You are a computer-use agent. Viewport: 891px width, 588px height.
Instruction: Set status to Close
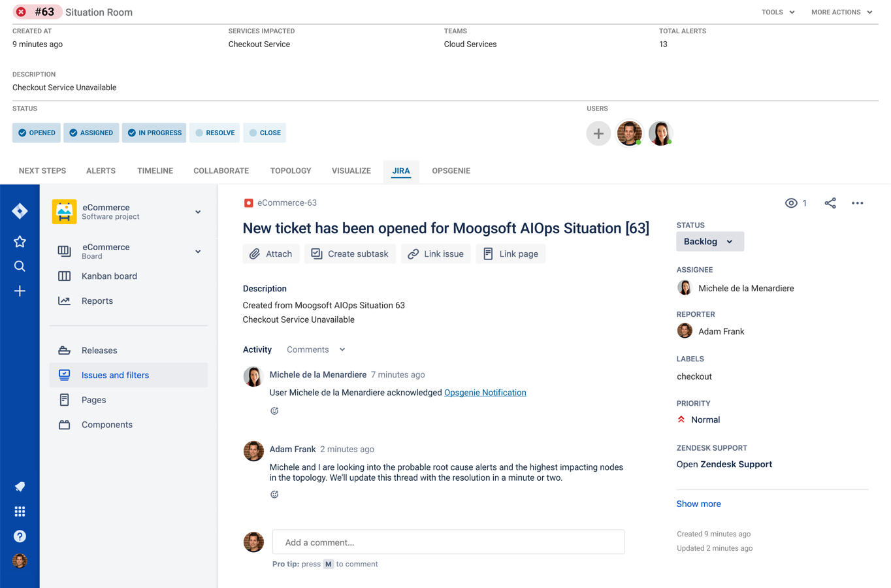tap(265, 133)
